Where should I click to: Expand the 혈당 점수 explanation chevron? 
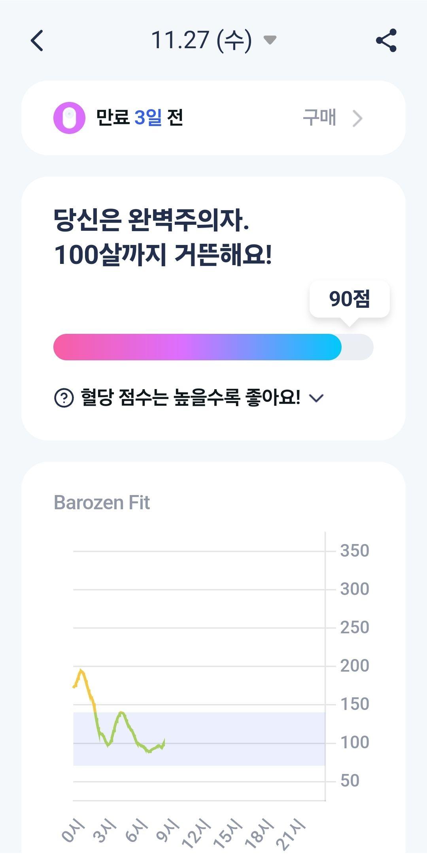(316, 398)
